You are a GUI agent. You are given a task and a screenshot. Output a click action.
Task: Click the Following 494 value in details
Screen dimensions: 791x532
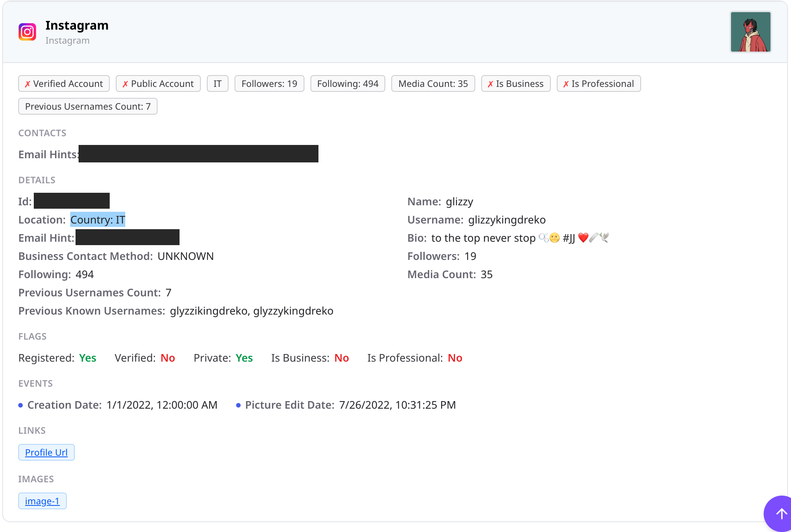(x=85, y=274)
